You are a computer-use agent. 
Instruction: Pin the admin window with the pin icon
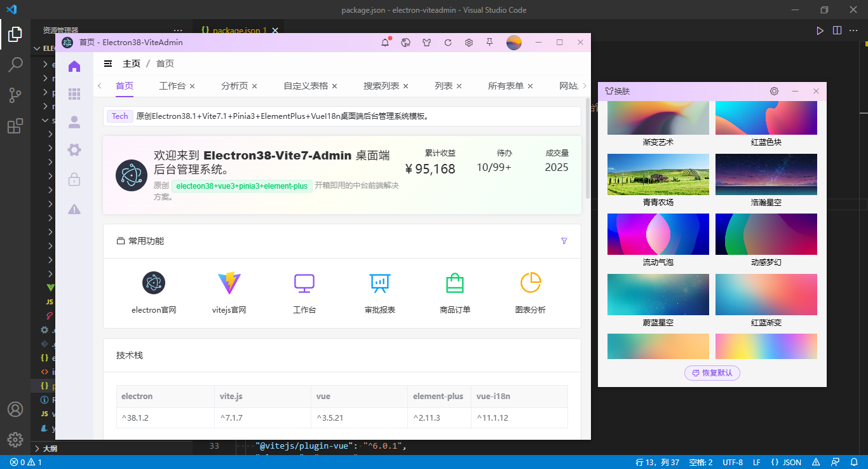click(x=490, y=43)
